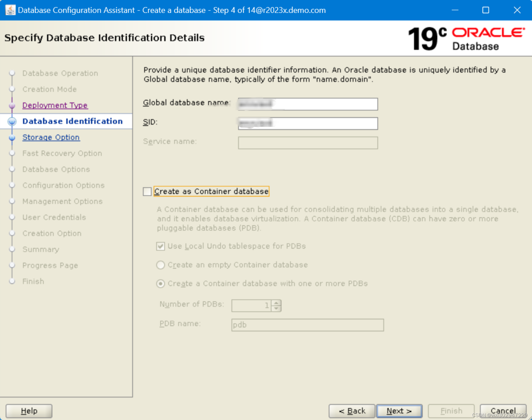This screenshot has height=420, width=532.
Task: Focus the SID input field
Action: [x=308, y=123]
